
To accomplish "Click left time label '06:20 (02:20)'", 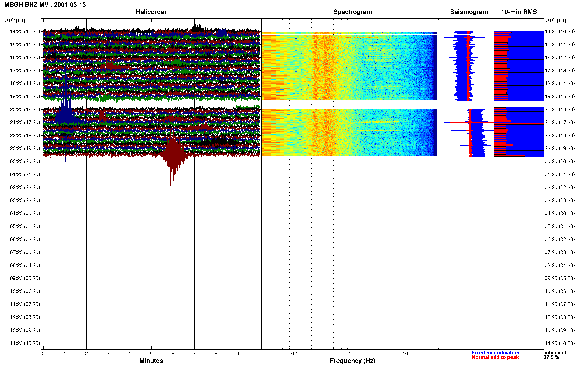I will (x=25, y=239).
